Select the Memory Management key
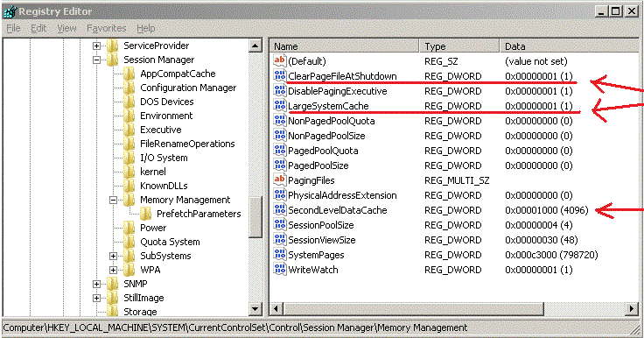644x338 pixels. pos(185,200)
